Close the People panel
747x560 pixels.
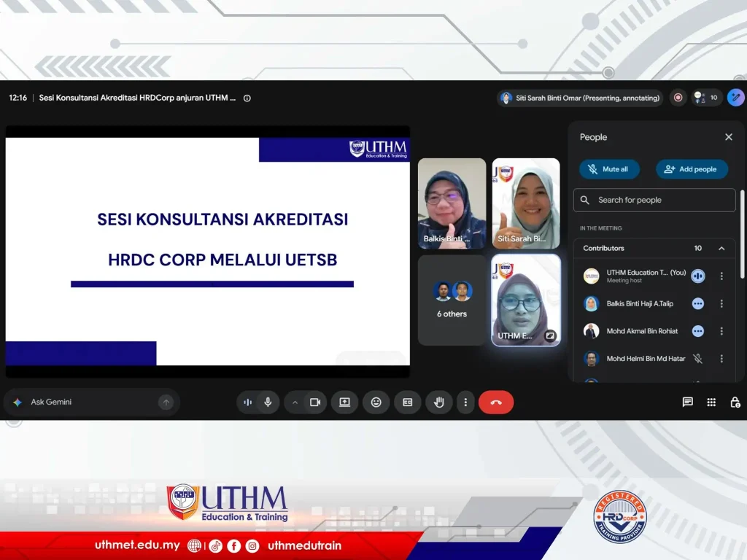click(729, 137)
